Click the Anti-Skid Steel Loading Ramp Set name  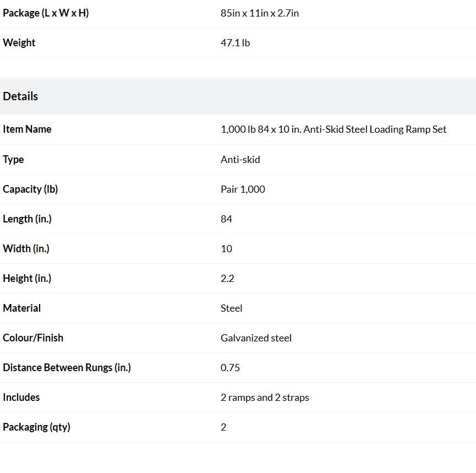tap(333, 129)
